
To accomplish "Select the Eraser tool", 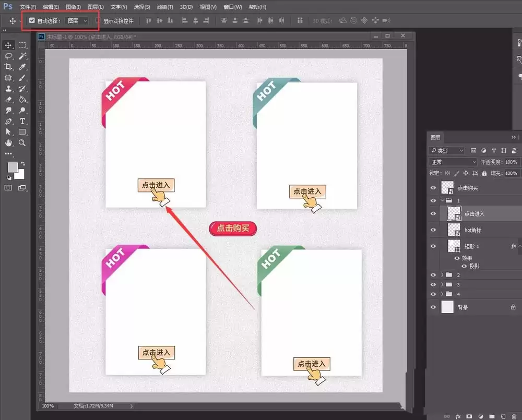I will (x=8, y=100).
